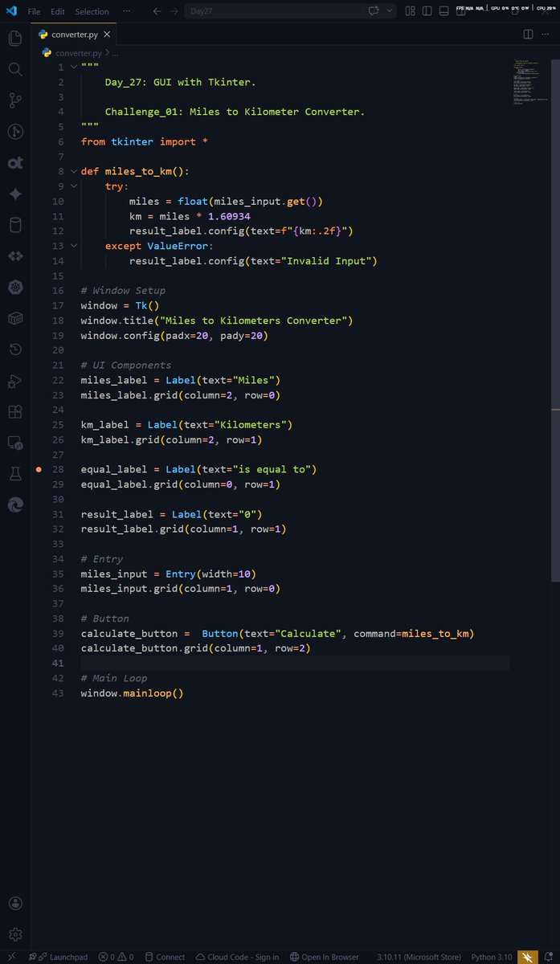Open errors and warnings count in status bar

(x=116, y=957)
